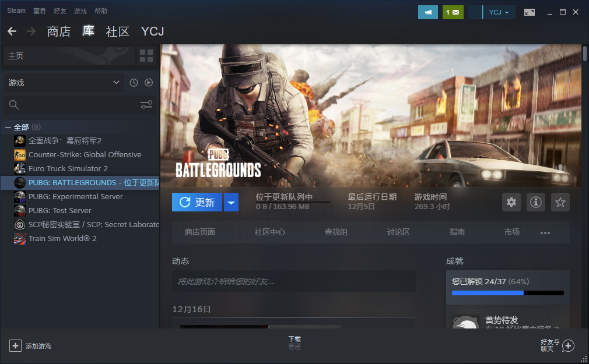Click the more links ellipsis icon
This screenshot has height=364, width=589.
click(x=545, y=232)
